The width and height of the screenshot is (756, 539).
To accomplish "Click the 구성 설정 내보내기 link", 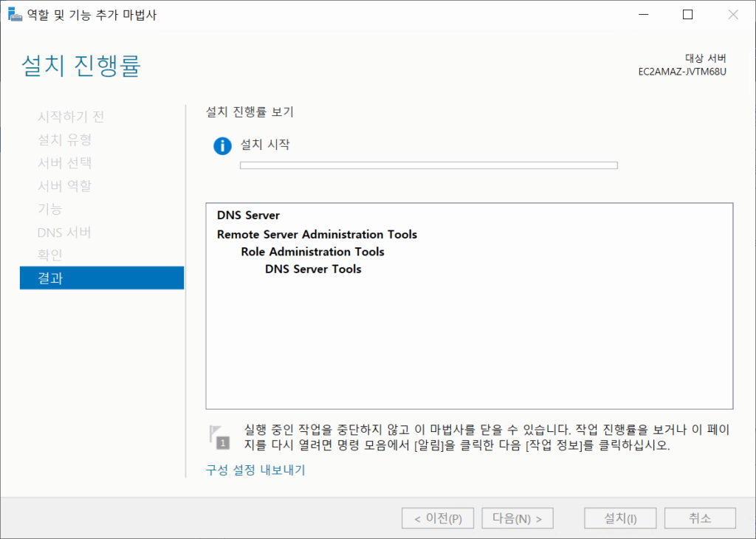I will (255, 470).
